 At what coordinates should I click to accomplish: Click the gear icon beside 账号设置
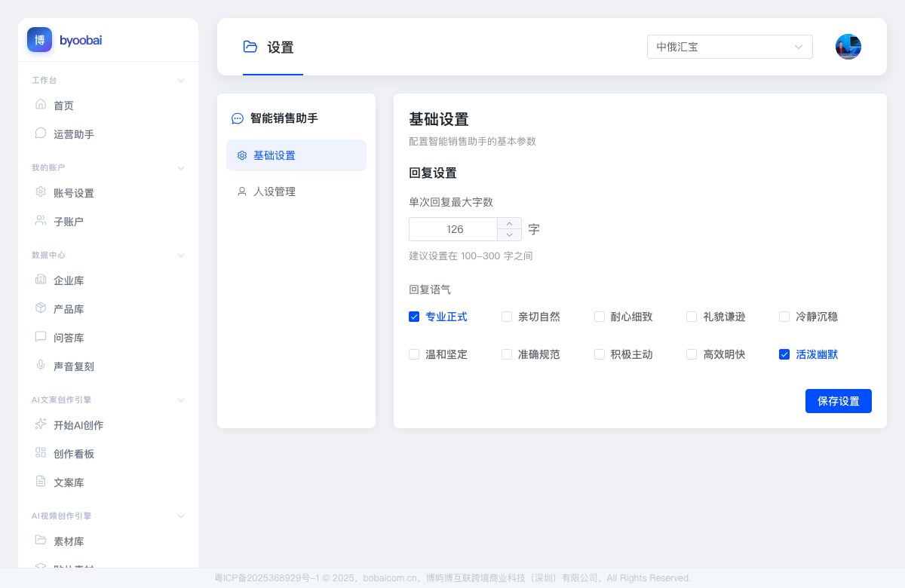tap(41, 192)
